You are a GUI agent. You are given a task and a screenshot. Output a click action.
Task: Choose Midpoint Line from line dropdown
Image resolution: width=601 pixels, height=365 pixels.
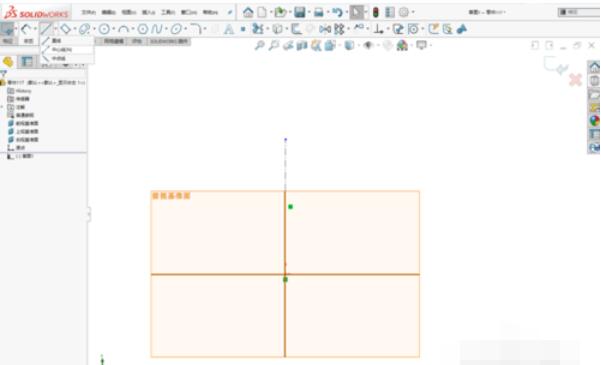pyautogui.click(x=67, y=58)
